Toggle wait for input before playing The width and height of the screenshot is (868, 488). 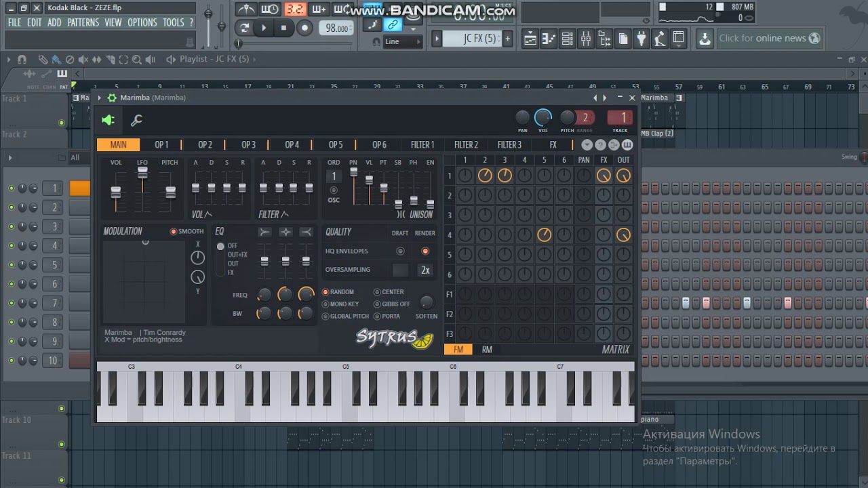[x=270, y=9]
